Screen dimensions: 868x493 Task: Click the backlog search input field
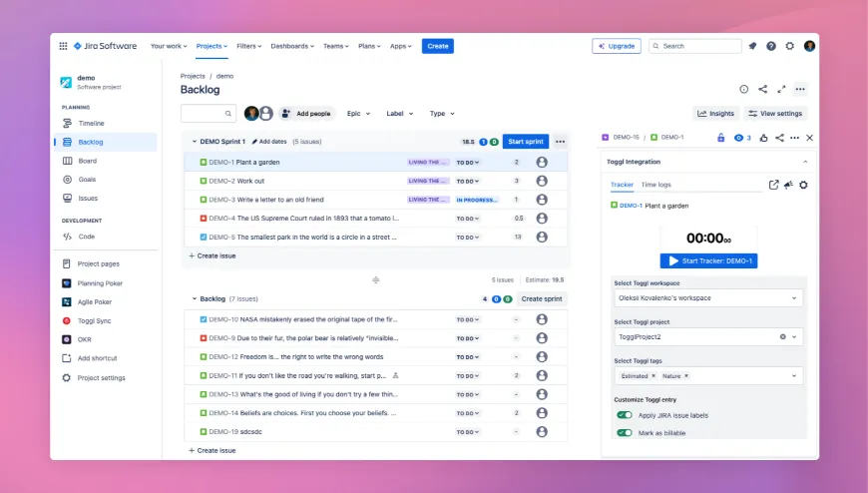pos(208,114)
